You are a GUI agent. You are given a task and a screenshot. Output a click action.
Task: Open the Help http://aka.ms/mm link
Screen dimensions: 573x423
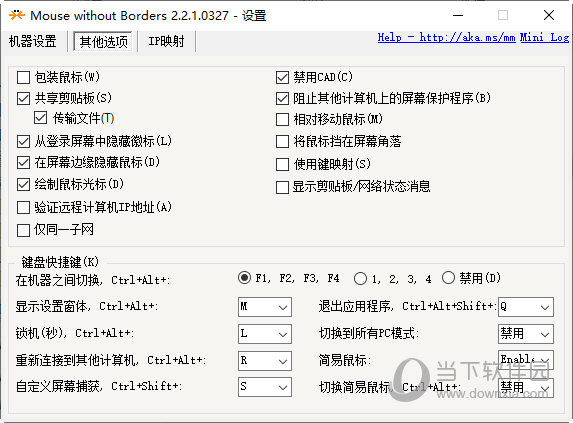446,37
